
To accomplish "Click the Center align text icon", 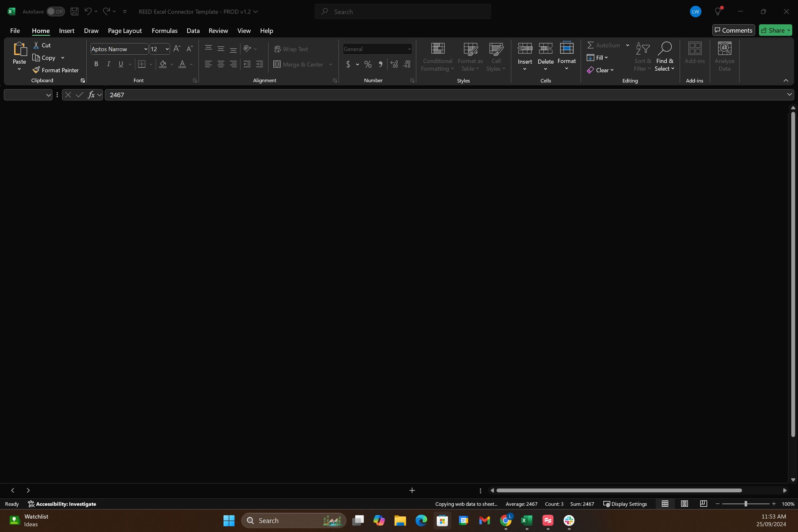I will (x=221, y=64).
